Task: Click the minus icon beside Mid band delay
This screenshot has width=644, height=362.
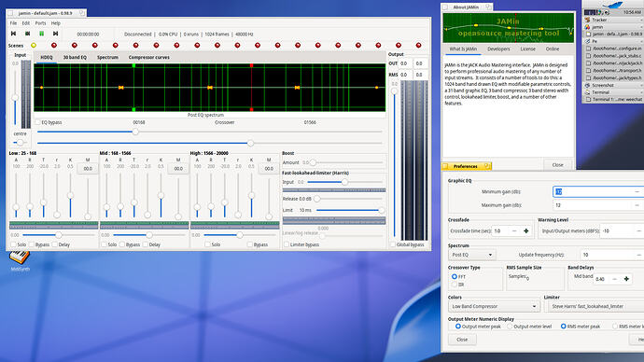Action: pos(614,279)
